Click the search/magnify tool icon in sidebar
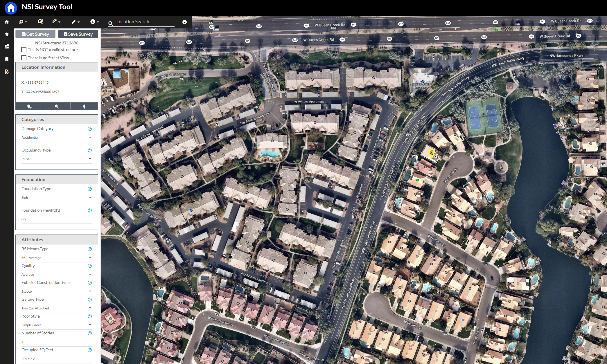 (57, 107)
